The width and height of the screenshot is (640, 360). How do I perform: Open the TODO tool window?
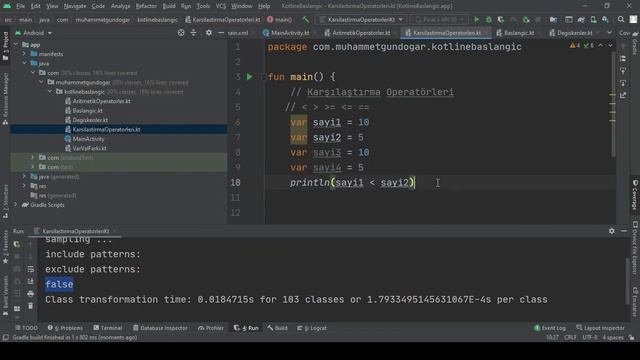26,328
